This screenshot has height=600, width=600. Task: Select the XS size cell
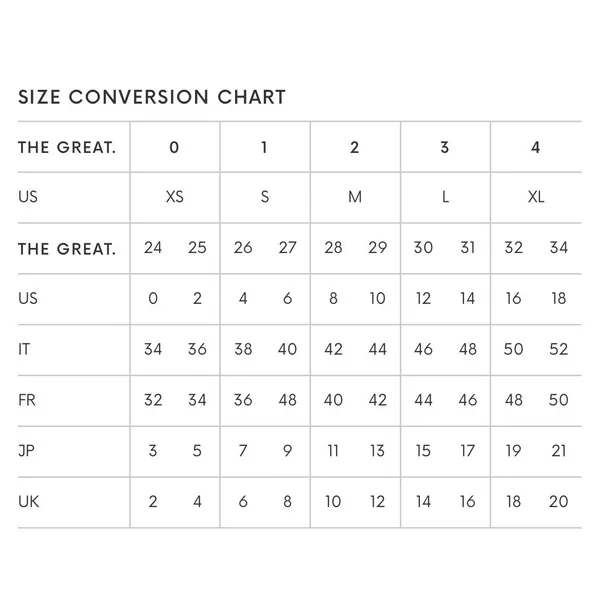click(175, 197)
